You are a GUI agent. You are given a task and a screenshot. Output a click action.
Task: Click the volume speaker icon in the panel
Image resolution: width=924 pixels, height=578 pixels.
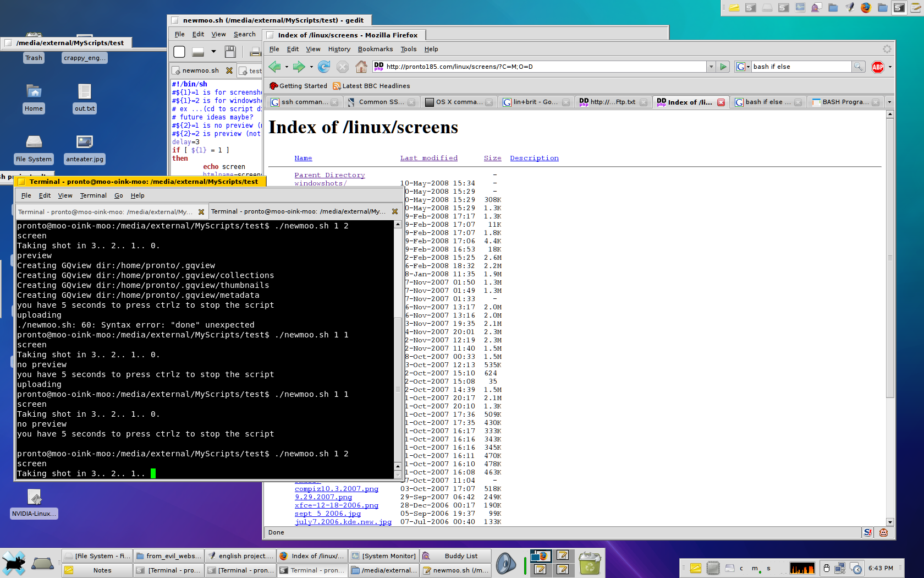pos(505,563)
